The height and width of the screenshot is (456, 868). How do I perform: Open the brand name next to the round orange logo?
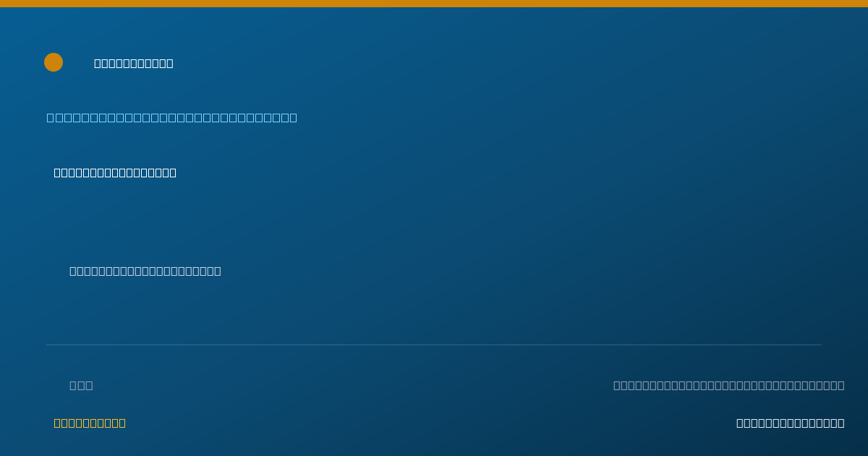[134, 63]
